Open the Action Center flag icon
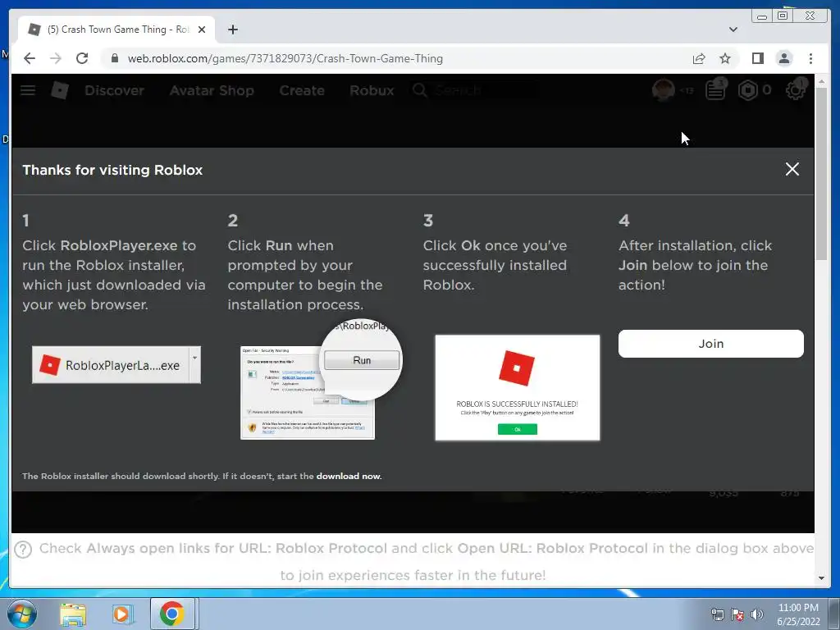The image size is (840, 630). click(737, 614)
